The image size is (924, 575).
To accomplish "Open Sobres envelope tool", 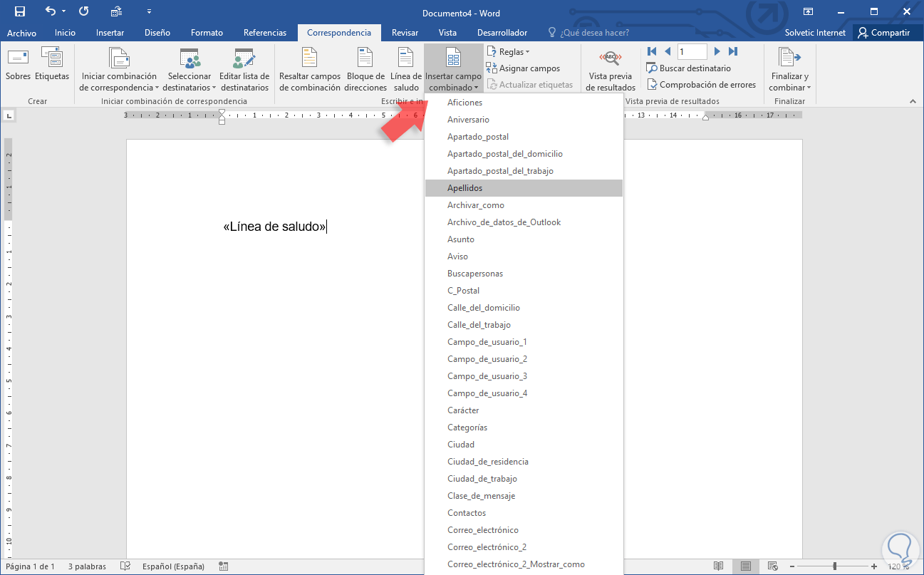I will pyautogui.click(x=18, y=65).
